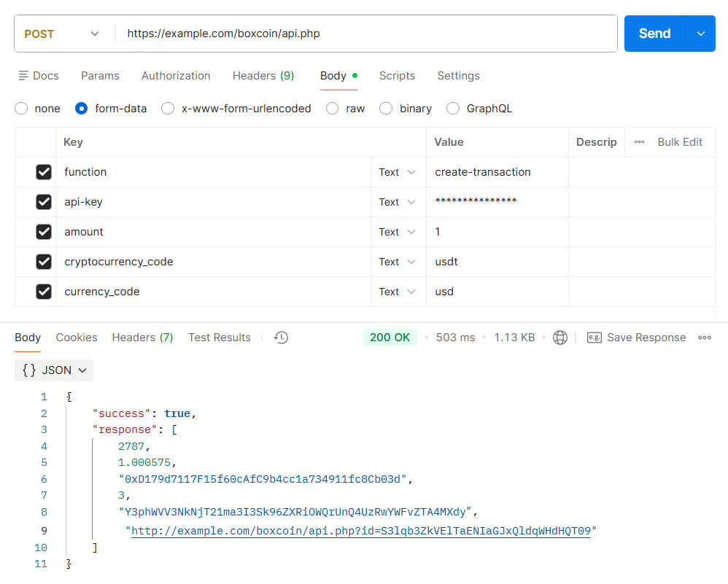Viewport: 728px width, 584px height.
Task: Uncheck the api-key parameter checkbox
Action: [x=44, y=202]
